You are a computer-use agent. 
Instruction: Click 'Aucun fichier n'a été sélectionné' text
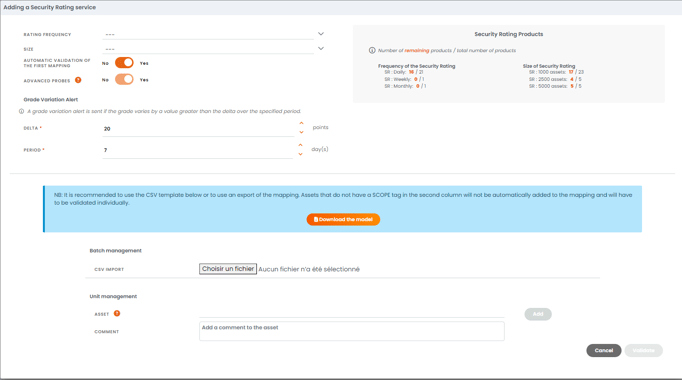tap(309, 270)
